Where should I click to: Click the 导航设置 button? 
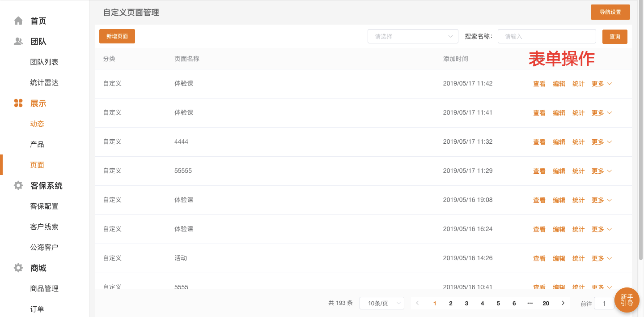pyautogui.click(x=610, y=12)
